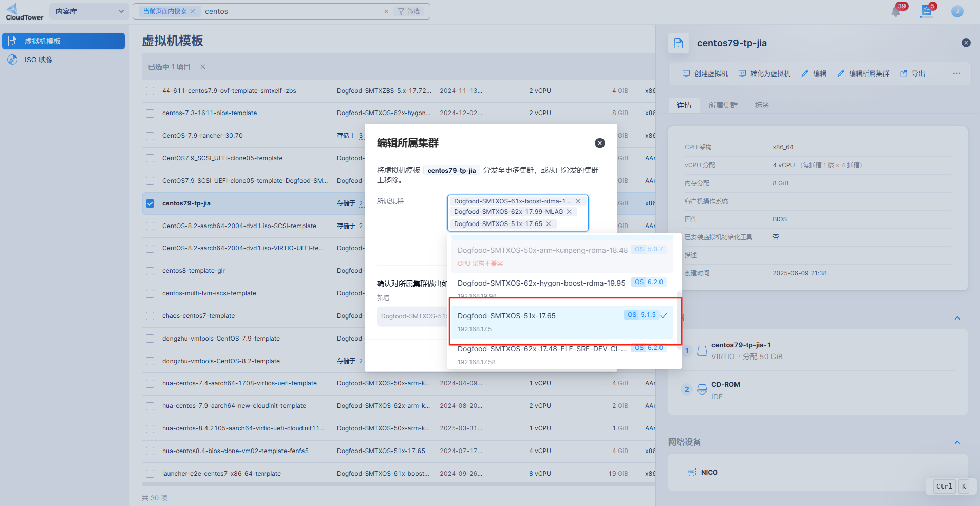Uncheck the centos79-tp-jia row checkbox
Screen dimensions: 980x506
click(150, 203)
